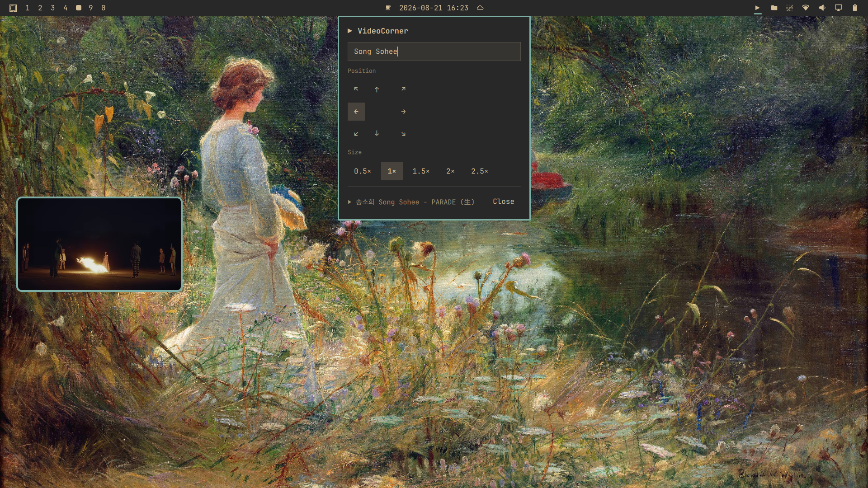Image resolution: width=868 pixels, height=488 pixels.
Task: Move video to bottom-right corner
Action: 403,134
